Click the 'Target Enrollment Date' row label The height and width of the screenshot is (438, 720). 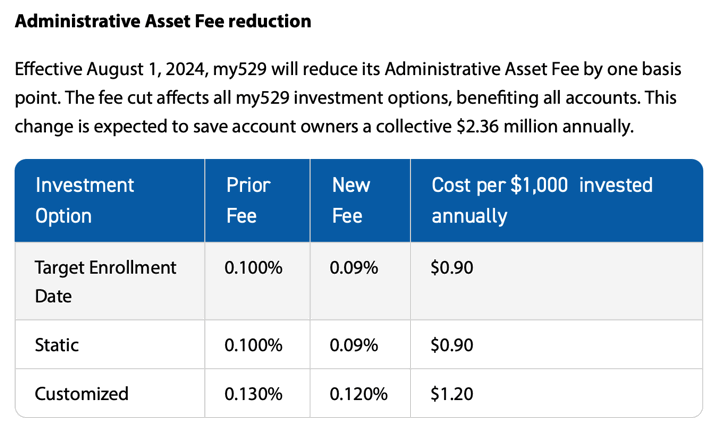click(x=105, y=281)
